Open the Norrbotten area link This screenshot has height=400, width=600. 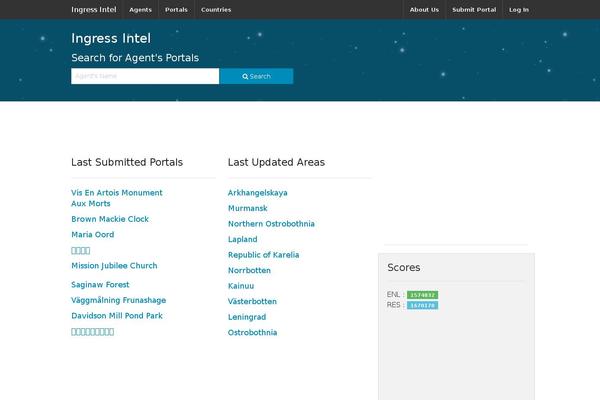coord(249,270)
